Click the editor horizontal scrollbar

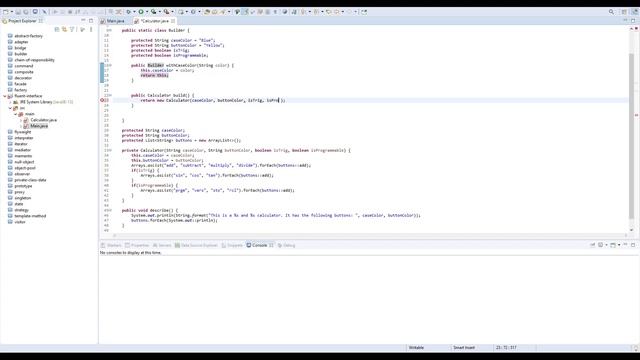[369, 235]
